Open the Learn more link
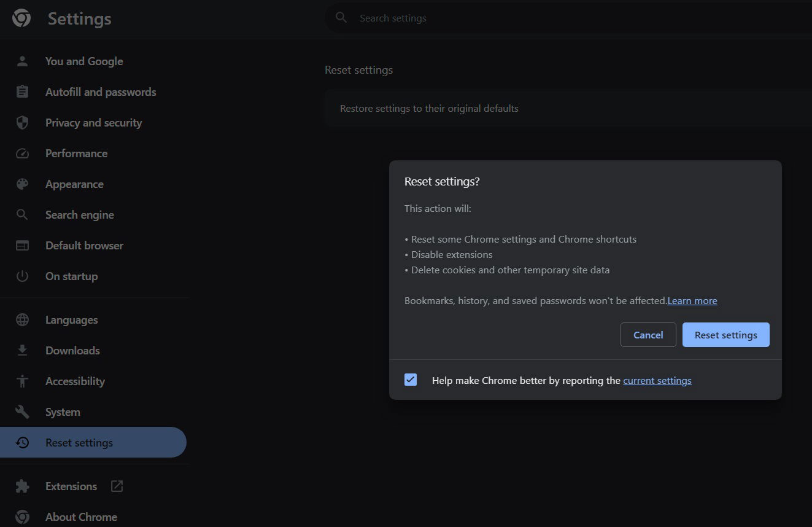The width and height of the screenshot is (812, 527). tap(692, 300)
